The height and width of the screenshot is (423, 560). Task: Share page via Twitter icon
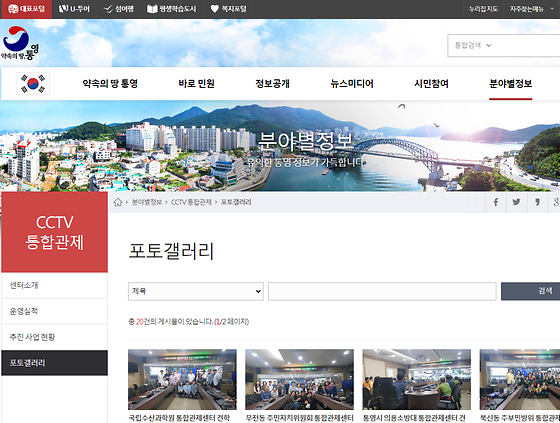point(516,202)
